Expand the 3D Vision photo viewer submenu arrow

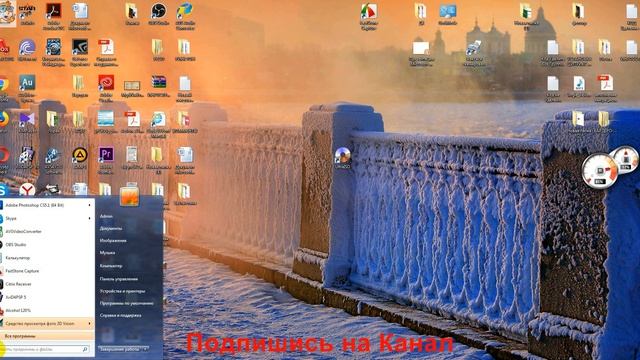coord(89,323)
